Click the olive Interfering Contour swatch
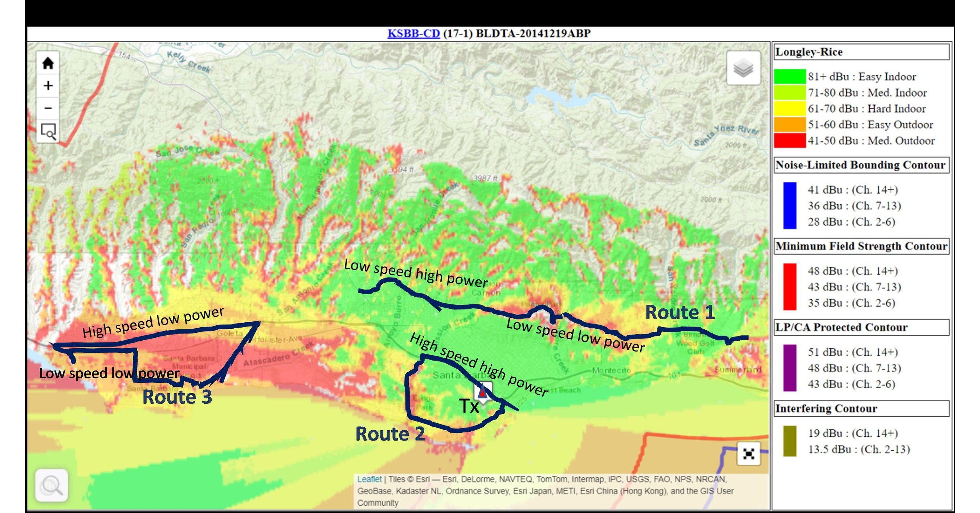The image size is (980, 513). point(790,441)
